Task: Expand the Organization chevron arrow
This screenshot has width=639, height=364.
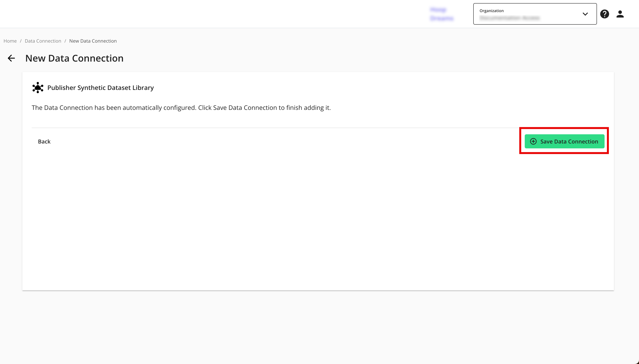Action: [585, 14]
